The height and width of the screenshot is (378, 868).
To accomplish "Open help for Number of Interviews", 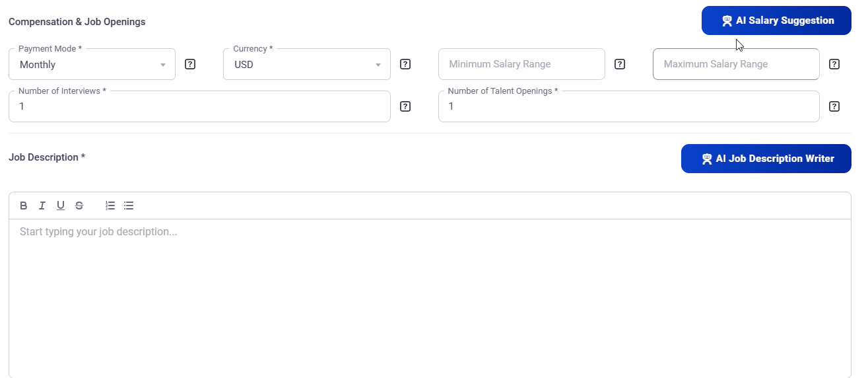I will pyautogui.click(x=405, y=106).
